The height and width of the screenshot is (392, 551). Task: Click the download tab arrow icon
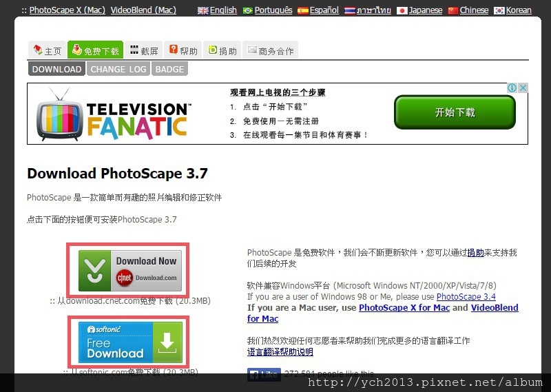[77, 50]
